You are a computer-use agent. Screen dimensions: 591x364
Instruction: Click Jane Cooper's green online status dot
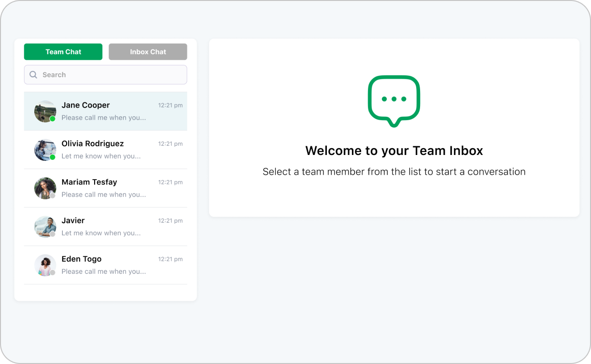point(53,119)
